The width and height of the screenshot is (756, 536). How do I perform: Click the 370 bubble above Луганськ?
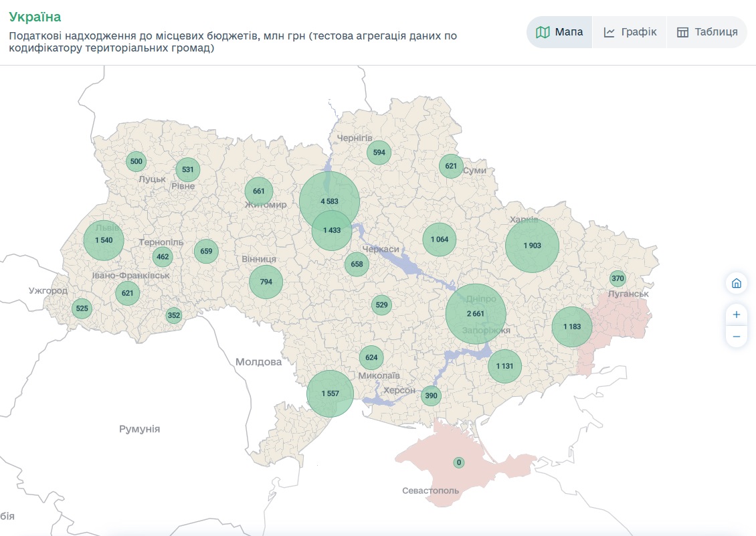(x=618, y=278)
